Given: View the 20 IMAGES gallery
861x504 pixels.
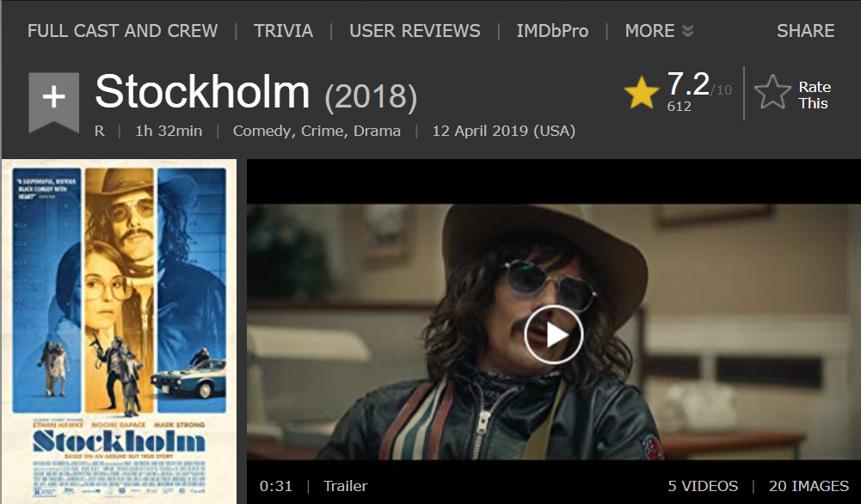Looking at the screenshot, I should pos(809,486).
